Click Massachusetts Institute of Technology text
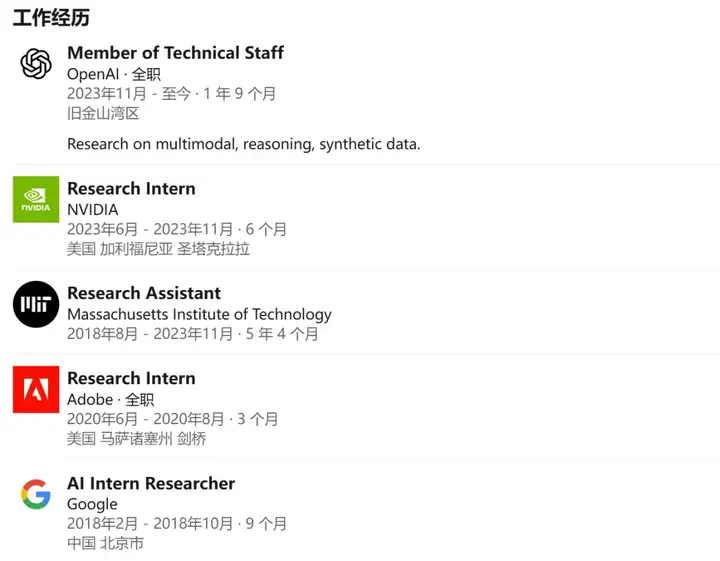Image resolution: width=720 pixels, height=561 pixels. [199, 314]
